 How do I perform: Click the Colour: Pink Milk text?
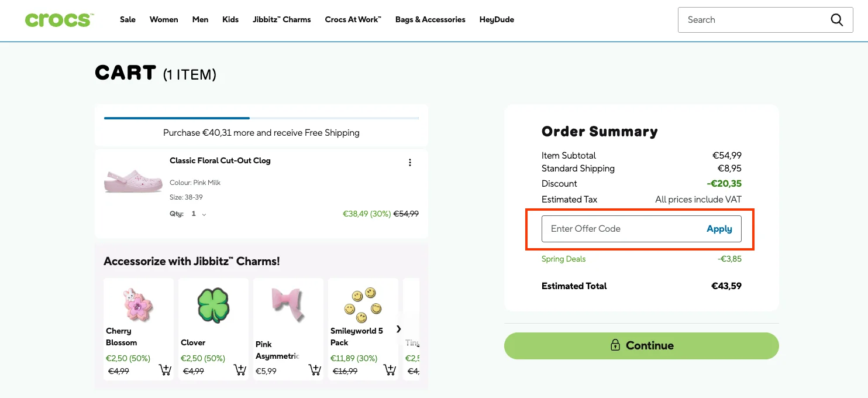[x=195, y=183]
